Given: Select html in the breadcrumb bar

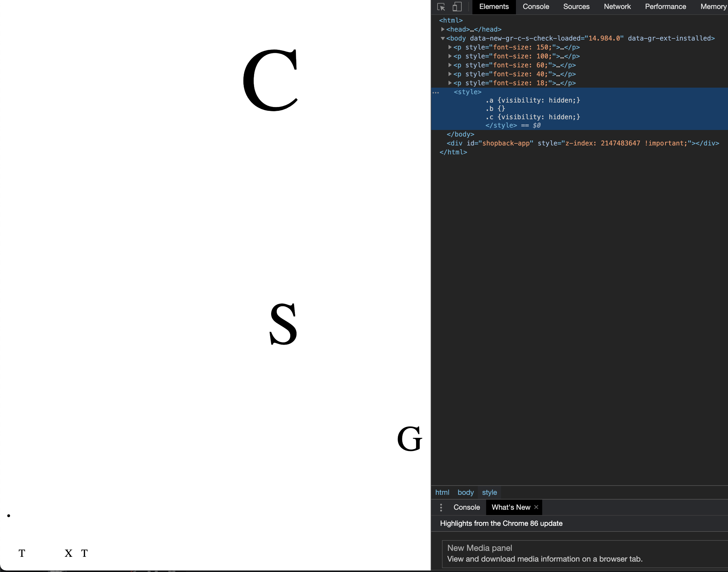Looking at the screenshot, I should pyautogui.click(x=442, y=492).
